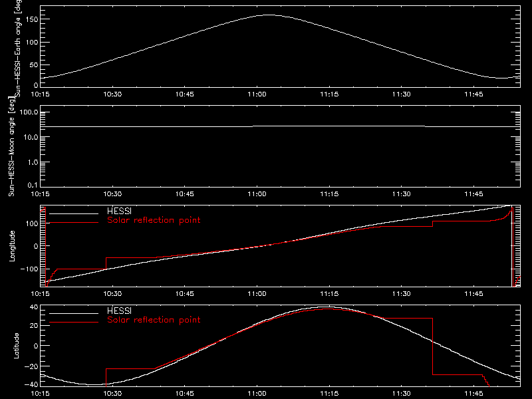The image size is (532, 399).
Task: Click the 11:30 time label under Longitude plot
Action: [x=402, y=294]
